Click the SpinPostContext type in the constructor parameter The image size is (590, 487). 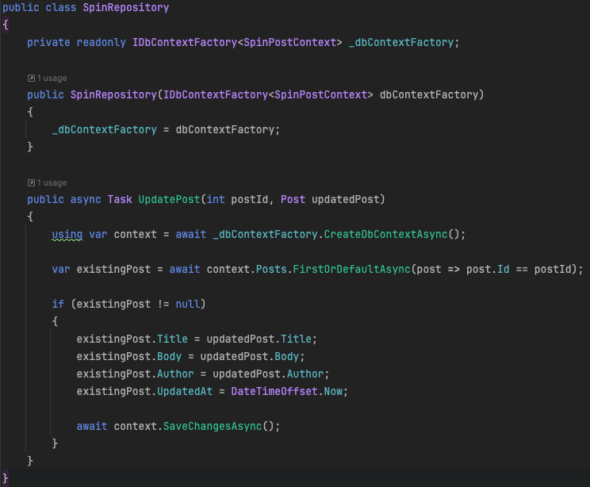pos(321,94)
